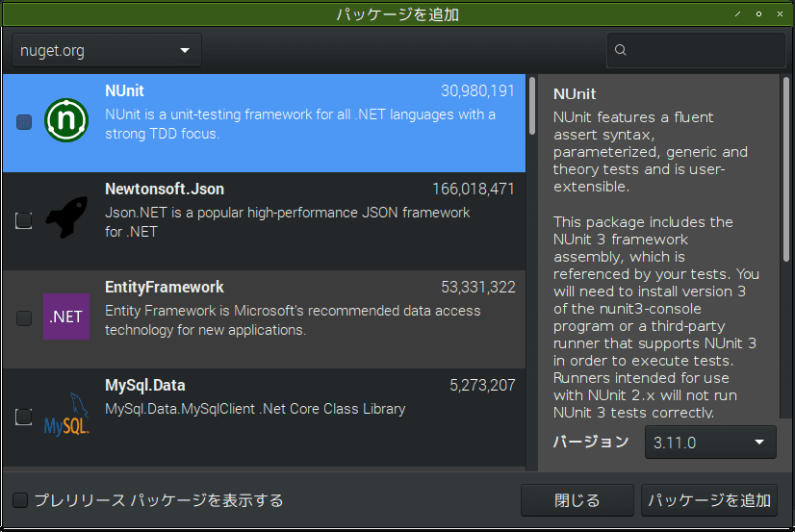This screenshot has height=532, width=795.
Task: Minimize the dialog via title bar button
Action: point(737,13)
